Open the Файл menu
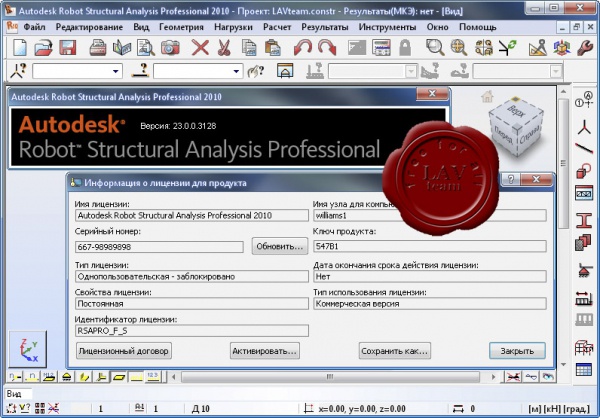 click(34, 27)
